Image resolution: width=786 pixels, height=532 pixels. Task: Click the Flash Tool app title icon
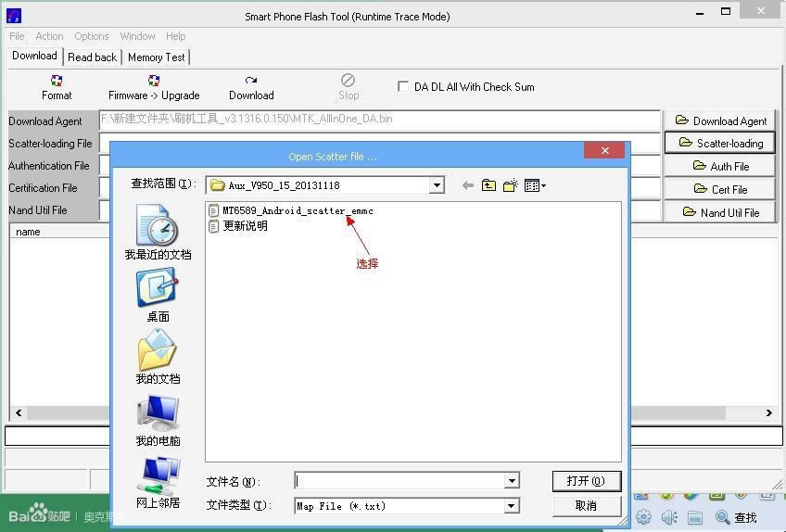14,16
